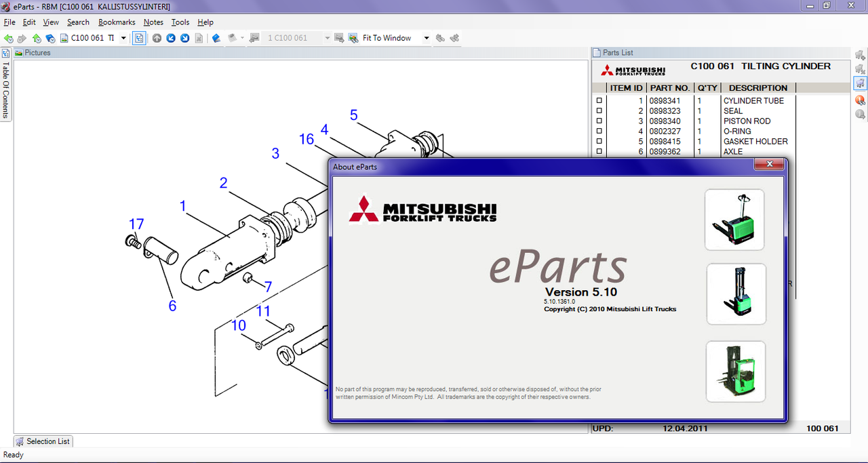
Task: Click the remove-from-cart icon beside Parts List
Action: (x=860, y=69)
